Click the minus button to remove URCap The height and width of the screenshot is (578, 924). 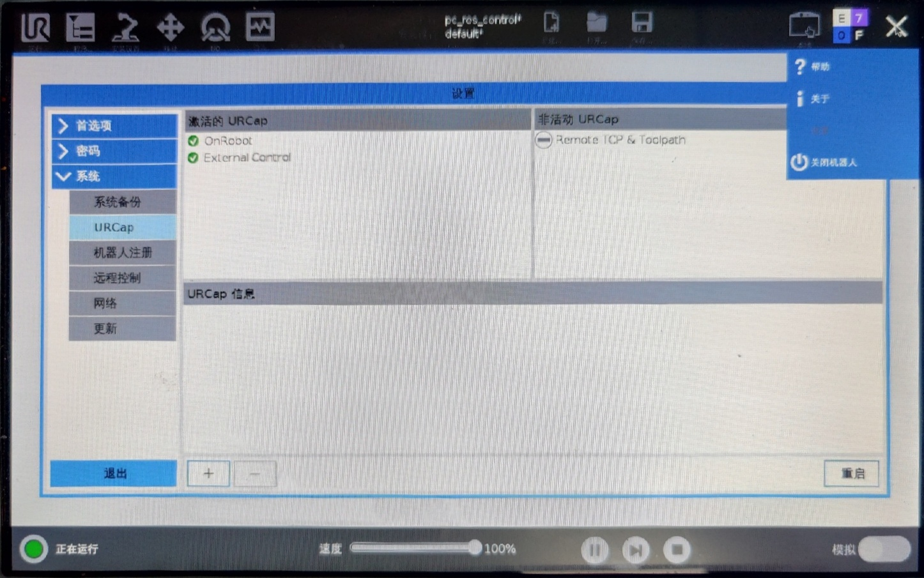pos(254,473)
